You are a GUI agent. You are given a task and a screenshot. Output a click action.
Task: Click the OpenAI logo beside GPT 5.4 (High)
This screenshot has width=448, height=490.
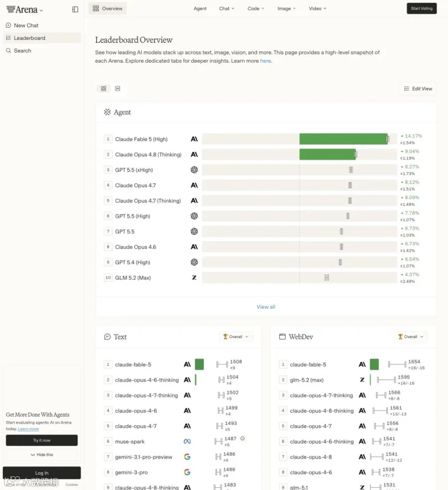[x=194, y=262]
